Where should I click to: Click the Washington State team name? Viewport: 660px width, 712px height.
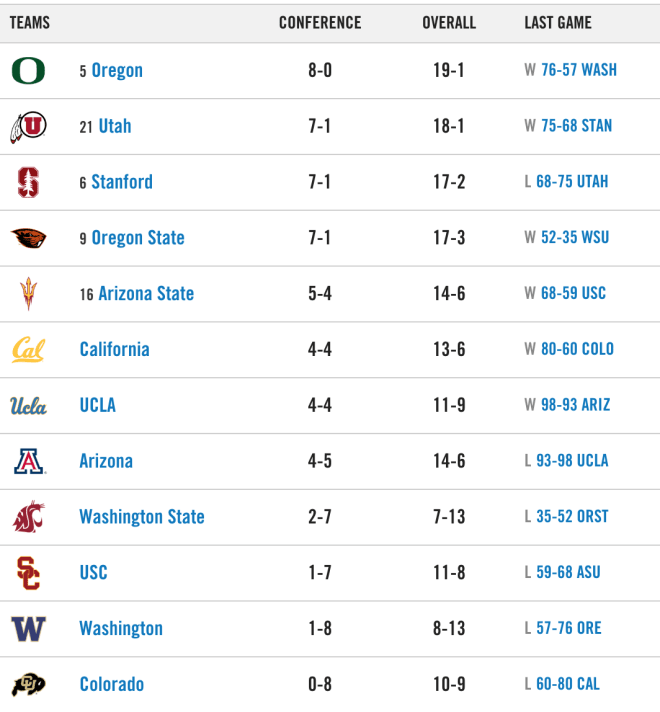click(x=142, y=517)
